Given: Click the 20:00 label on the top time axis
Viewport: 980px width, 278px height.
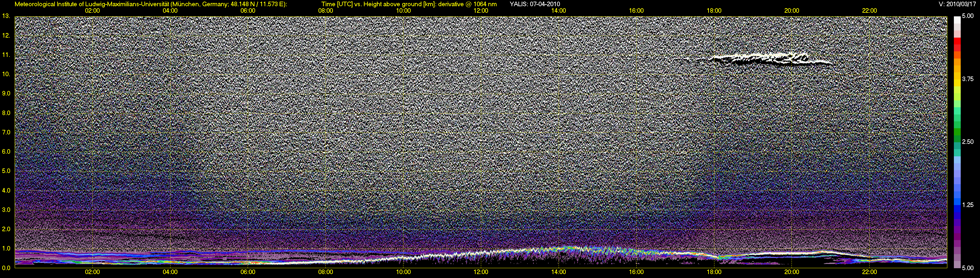Looking at the screenshot, I should (x=792, y=11).
